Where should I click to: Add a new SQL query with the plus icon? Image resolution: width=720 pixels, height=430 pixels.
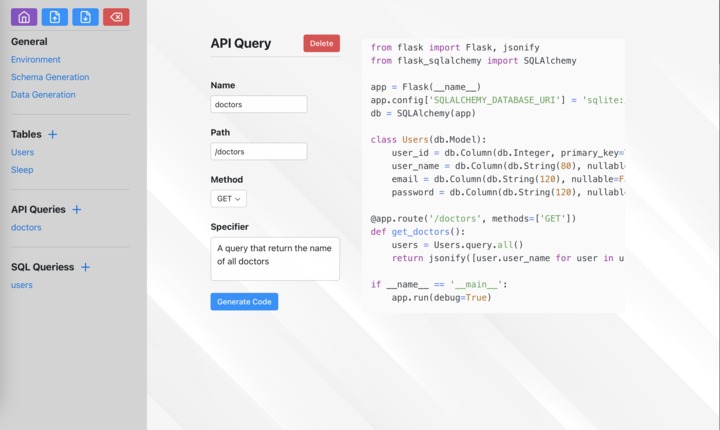point(85,267)
